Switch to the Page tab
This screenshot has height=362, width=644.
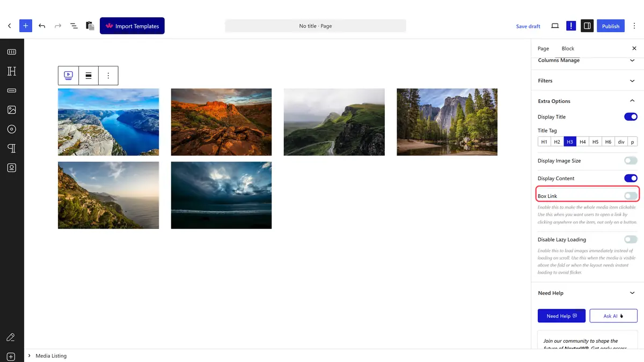pyautogui.click(x=543, y=48)
